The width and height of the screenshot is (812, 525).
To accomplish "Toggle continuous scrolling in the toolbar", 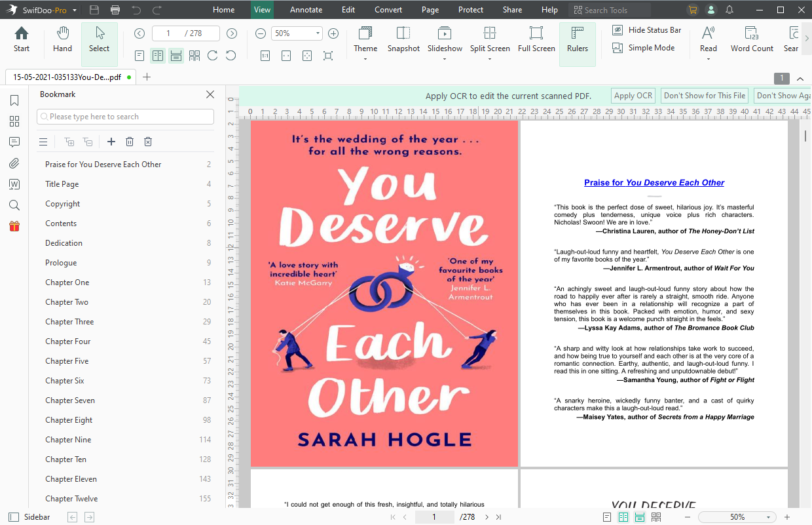I will (176, 56).
